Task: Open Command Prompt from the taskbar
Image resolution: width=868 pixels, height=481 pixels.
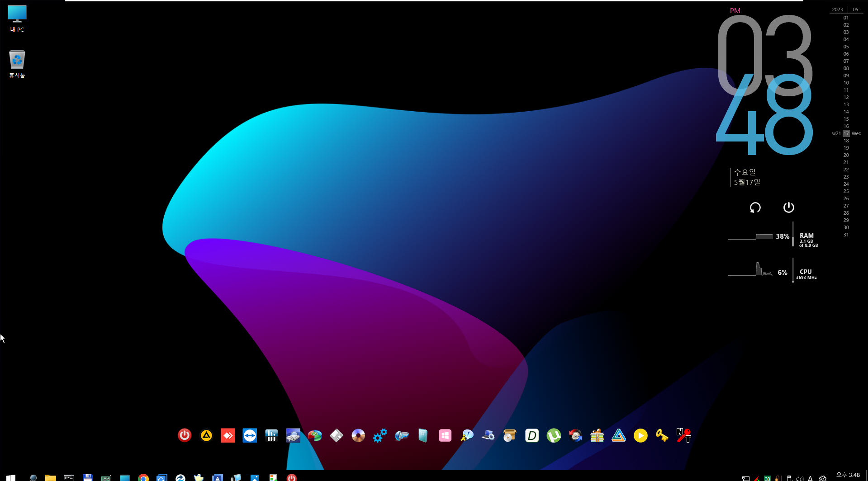Action: (x=69, y=477)
